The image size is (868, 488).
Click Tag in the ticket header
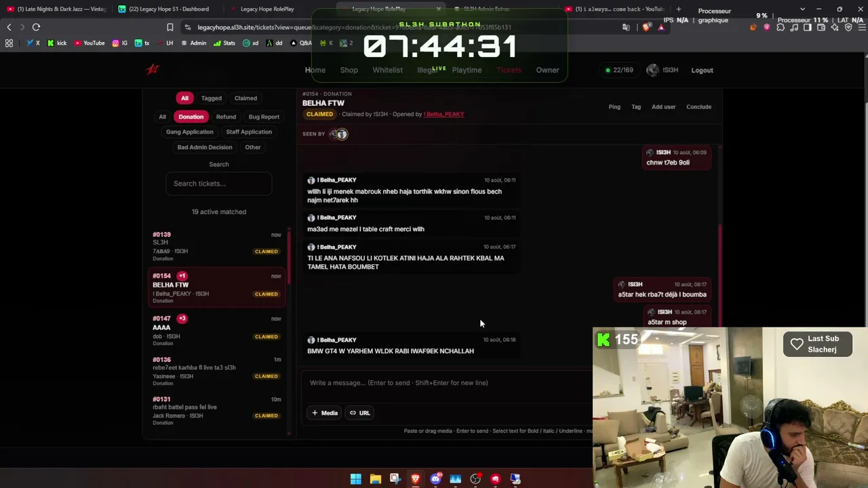[x=636, y=106]
